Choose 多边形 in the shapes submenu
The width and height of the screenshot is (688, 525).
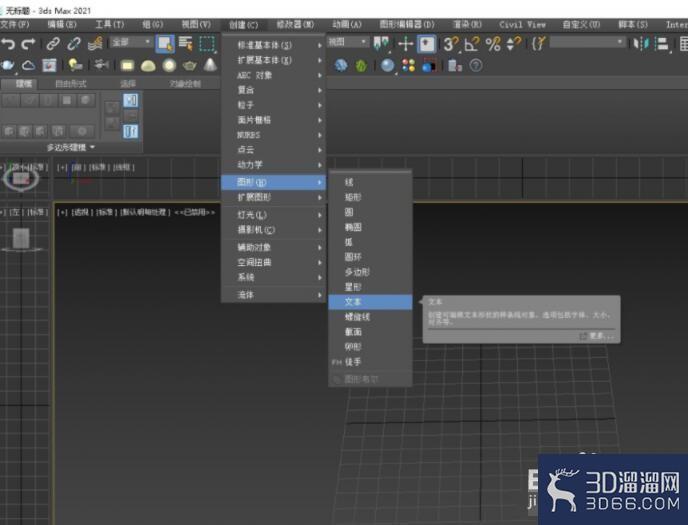click(370, 272)
